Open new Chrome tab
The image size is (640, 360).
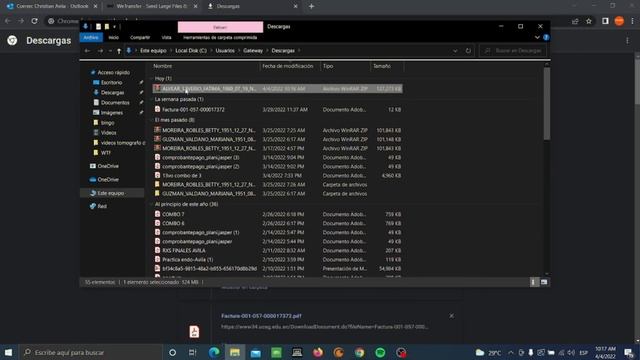tap(311, 7)
